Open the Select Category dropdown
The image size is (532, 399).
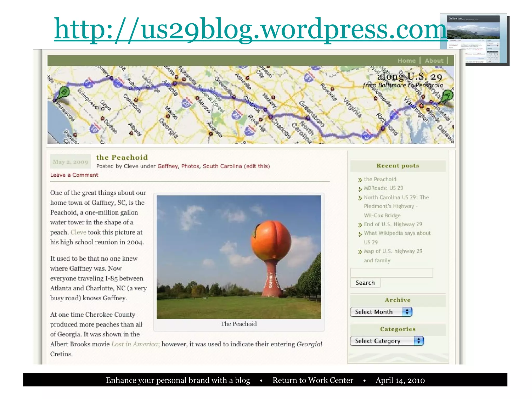click(x=382, y=341)
